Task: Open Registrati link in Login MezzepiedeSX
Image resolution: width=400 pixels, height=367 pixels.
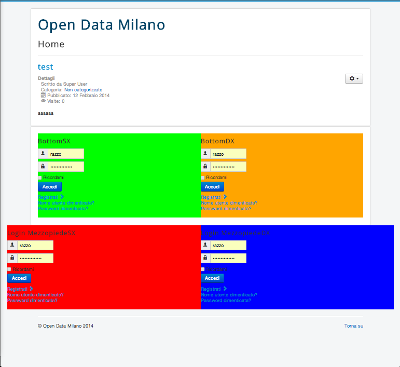Action: pos(20,289)
